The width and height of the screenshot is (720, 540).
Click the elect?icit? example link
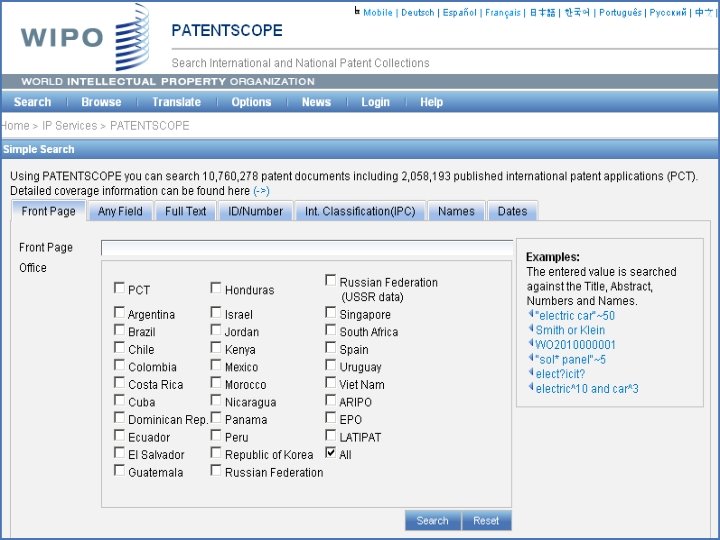point(560,374)
